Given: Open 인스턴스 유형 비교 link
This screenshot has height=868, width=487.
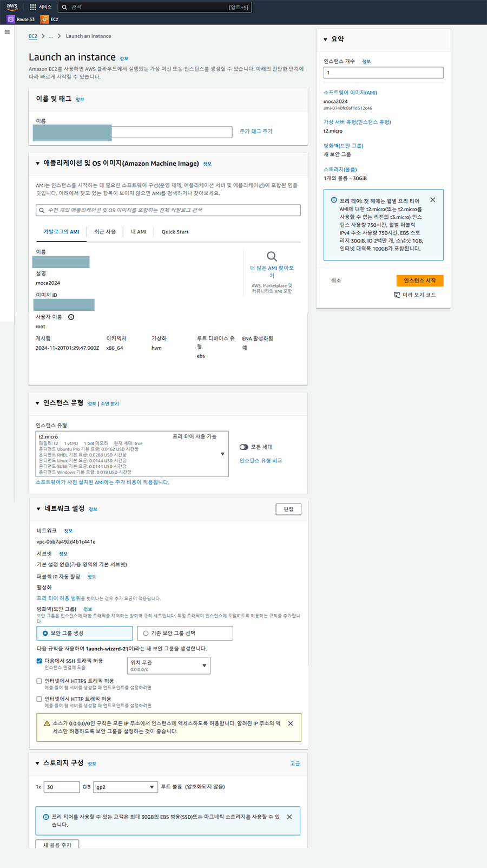Looking at the screenshot, I should [x=261, y=461].
